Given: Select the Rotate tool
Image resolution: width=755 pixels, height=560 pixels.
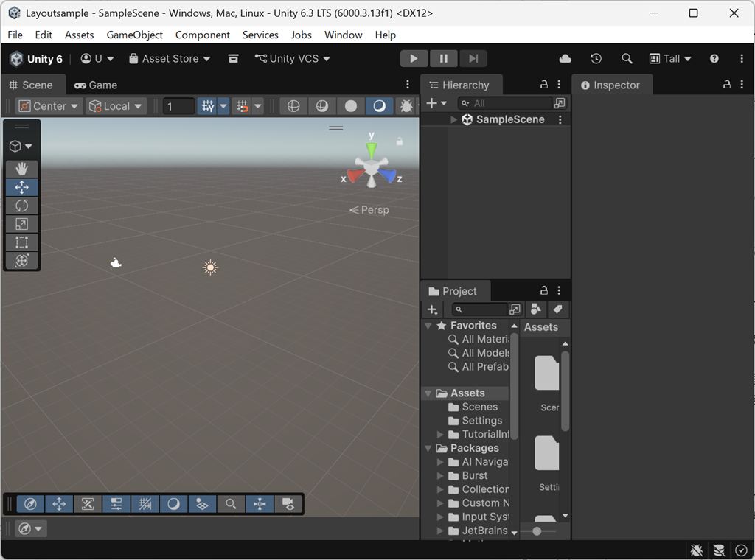Looking at the screenshot, I should coord(21,205).
